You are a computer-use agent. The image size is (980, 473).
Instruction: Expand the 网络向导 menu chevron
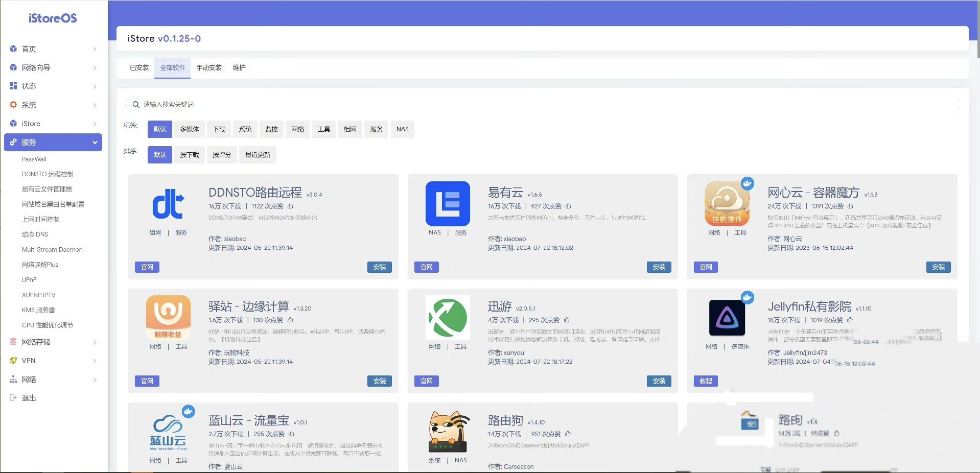[x=95, y=67]
